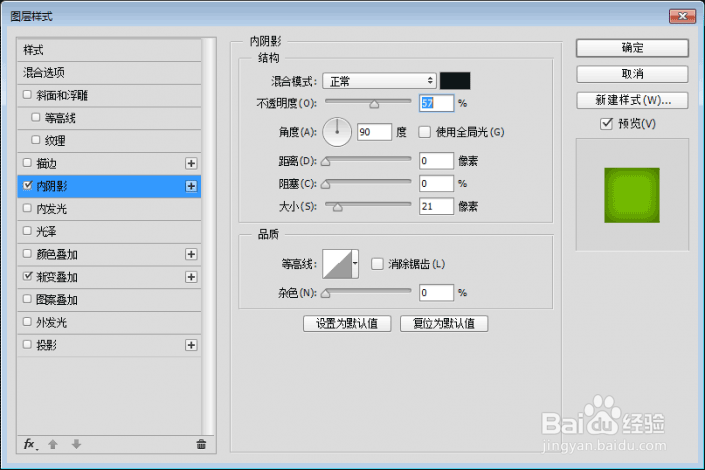Click the 不透明度 value field

437,103
